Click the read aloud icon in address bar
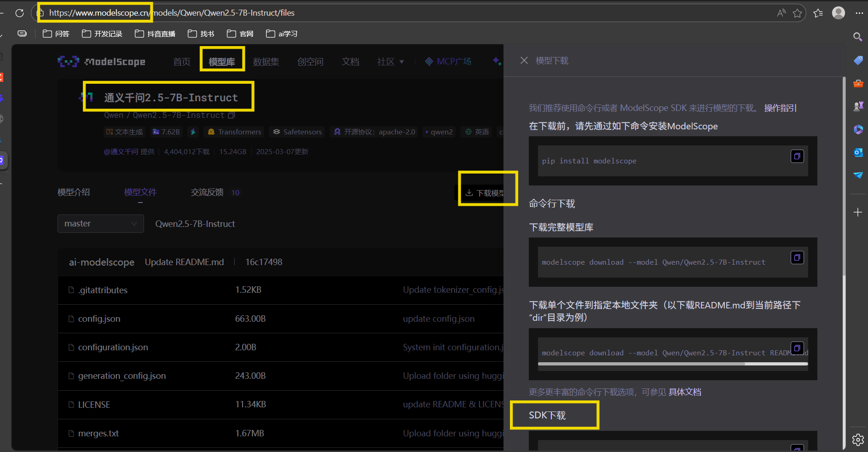This screenshot has height=452, width=868. 781,13
